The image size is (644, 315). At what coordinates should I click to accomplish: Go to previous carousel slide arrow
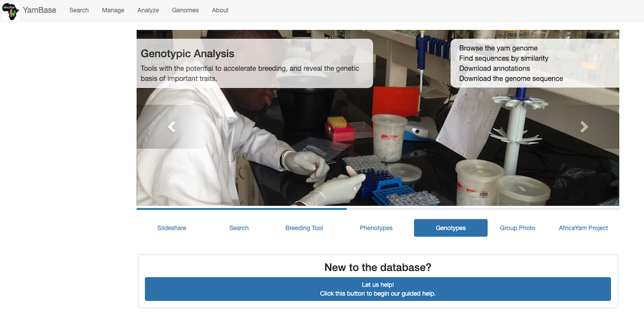[172, 127]
